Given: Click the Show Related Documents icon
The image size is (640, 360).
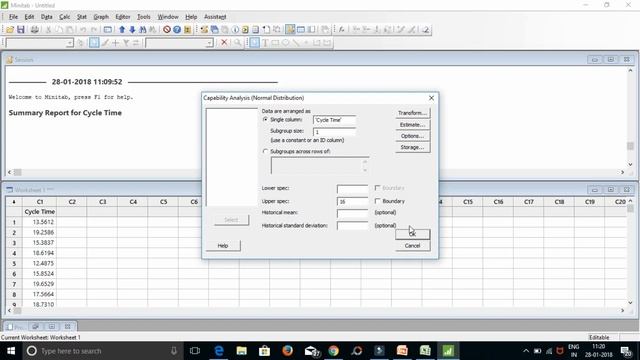Looking at the screenshot, I should [x=266, y=29].
